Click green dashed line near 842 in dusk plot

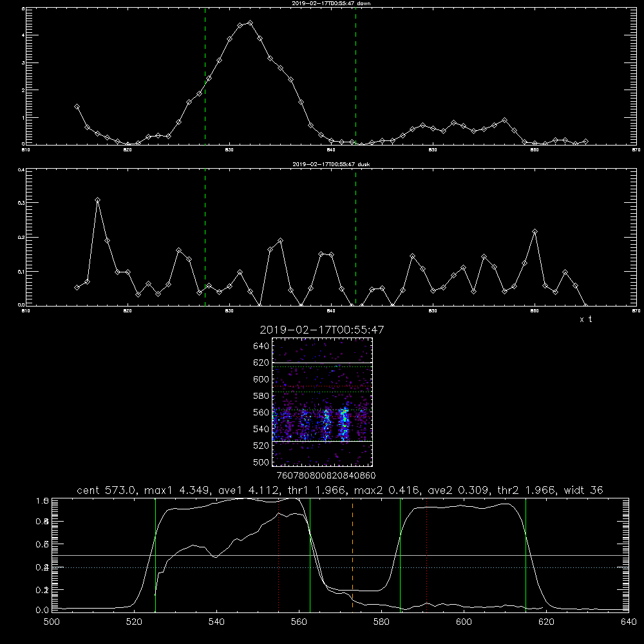(x=355, y=238)
